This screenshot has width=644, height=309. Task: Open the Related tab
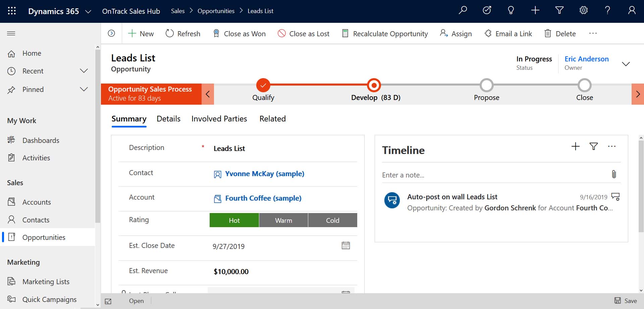(272, 119)
